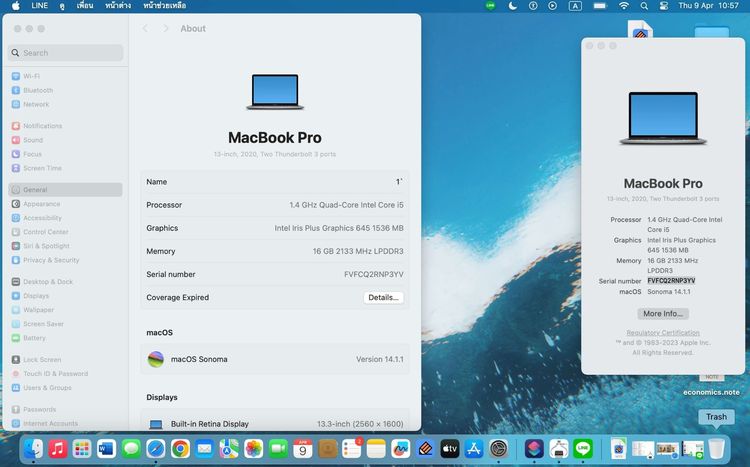Click the green LINE status icon in the menu bar
Viewport: 750px width, 467px height.
point(490,6)
